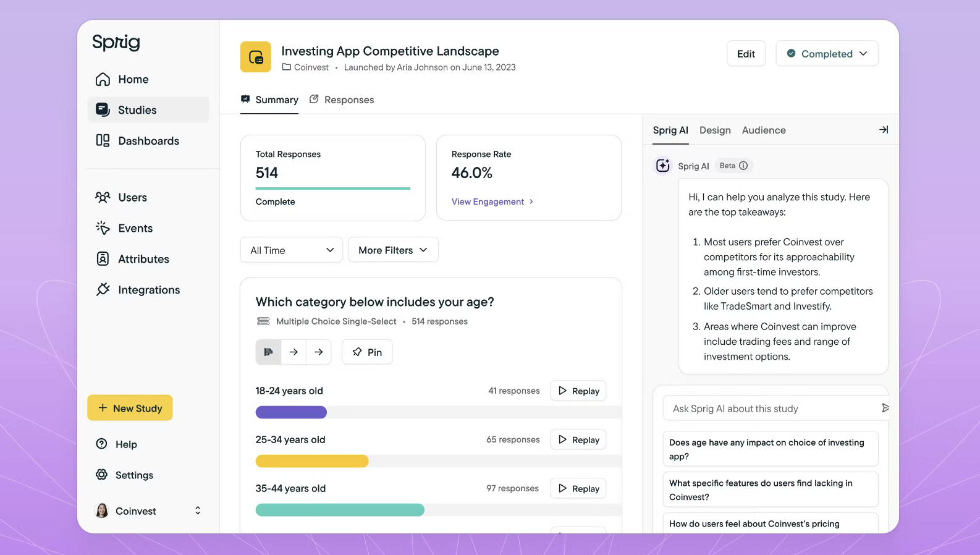This screenshot has height=555, width=980.
Task: Click the Events cursor-click icon
Action: [103, 228]
